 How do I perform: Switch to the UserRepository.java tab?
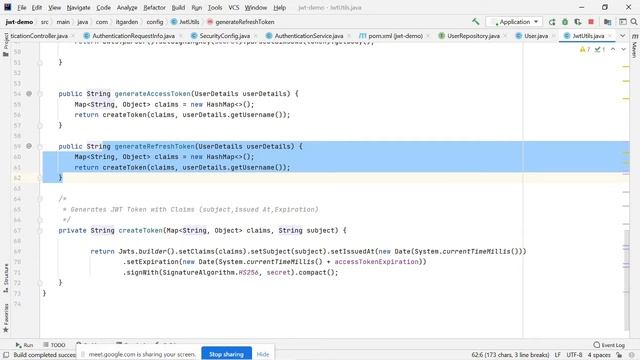pos(473,36)
